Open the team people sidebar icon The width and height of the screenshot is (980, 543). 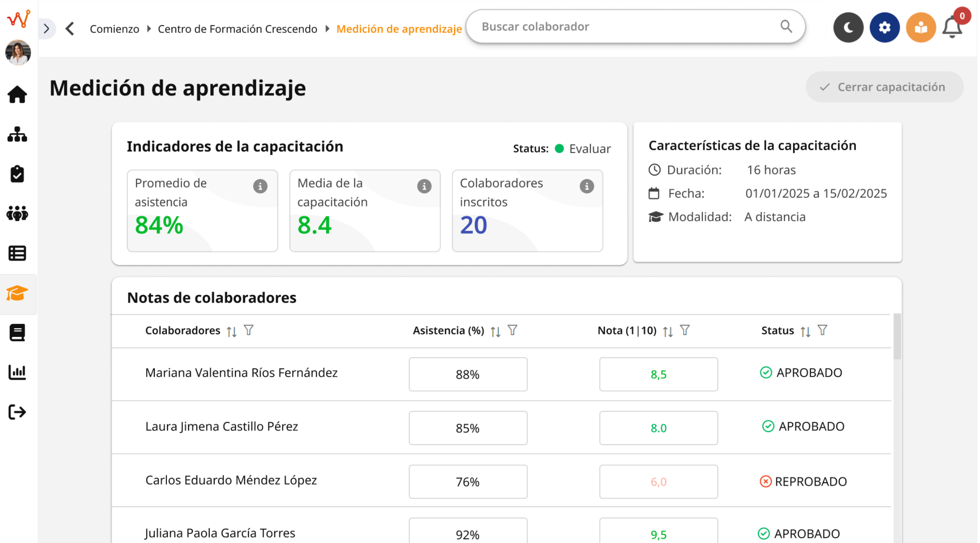pyautogui.click(x=17, y=213)
